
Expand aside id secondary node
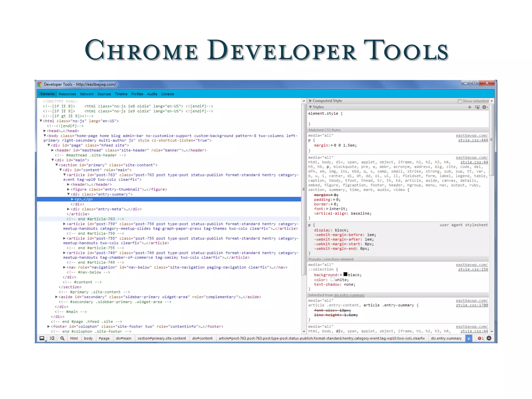point(56,297)
